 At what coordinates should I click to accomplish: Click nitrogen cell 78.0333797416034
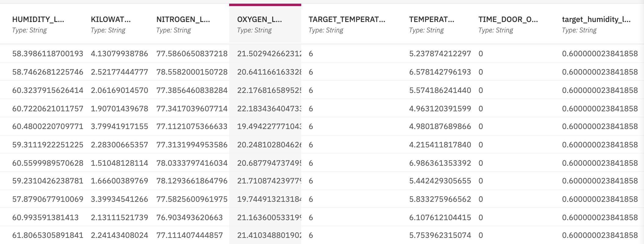coord(192,163)
